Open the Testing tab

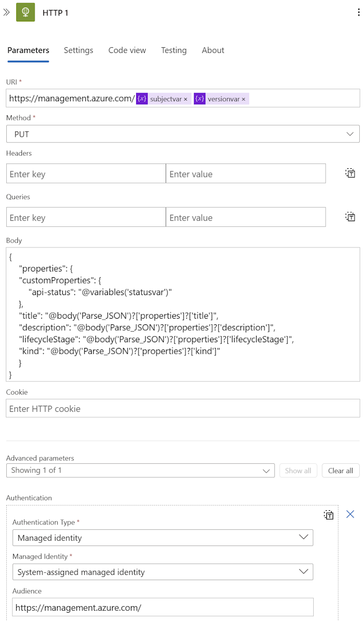pyautogui.click(x=174, y=50)
